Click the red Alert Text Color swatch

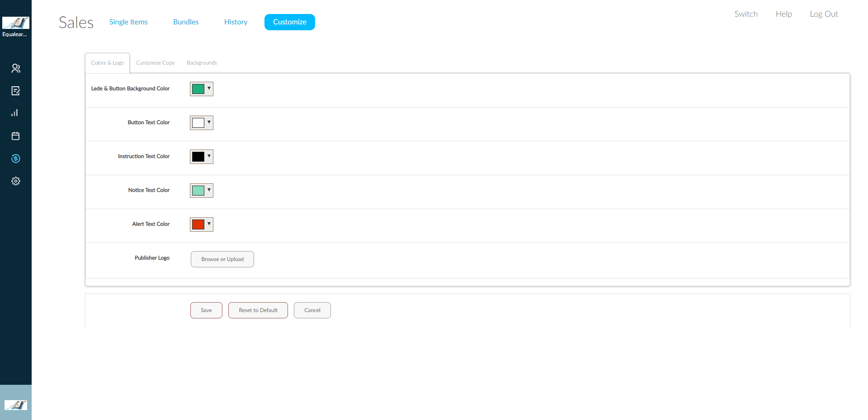198,224
